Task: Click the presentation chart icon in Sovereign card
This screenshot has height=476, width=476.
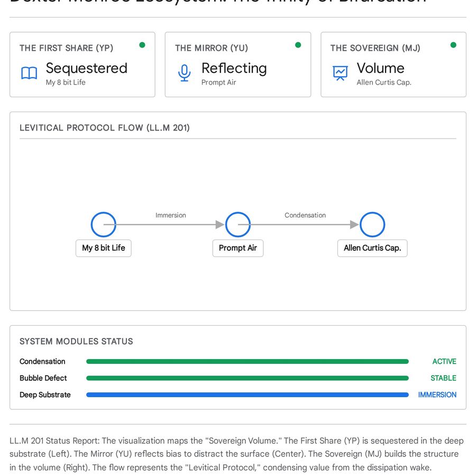Action: [x=340, y=73]
